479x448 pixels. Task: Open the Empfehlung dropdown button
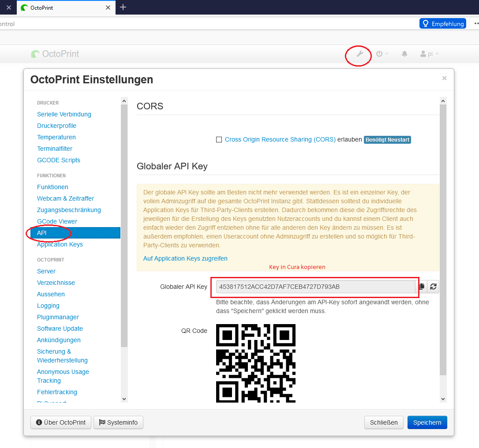point(442,23)
